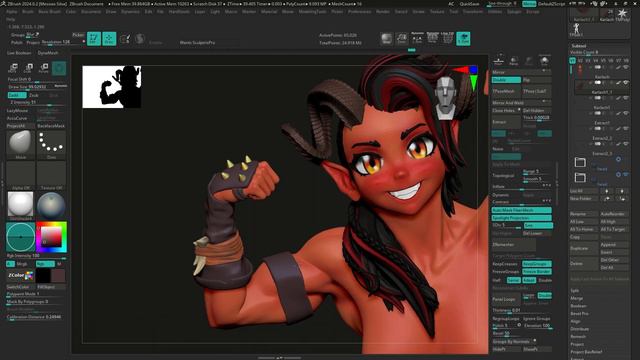This screenshot has height=360, width=640.
Task: Pick a hue in the color picker square
Action: [x=51, y=237]
